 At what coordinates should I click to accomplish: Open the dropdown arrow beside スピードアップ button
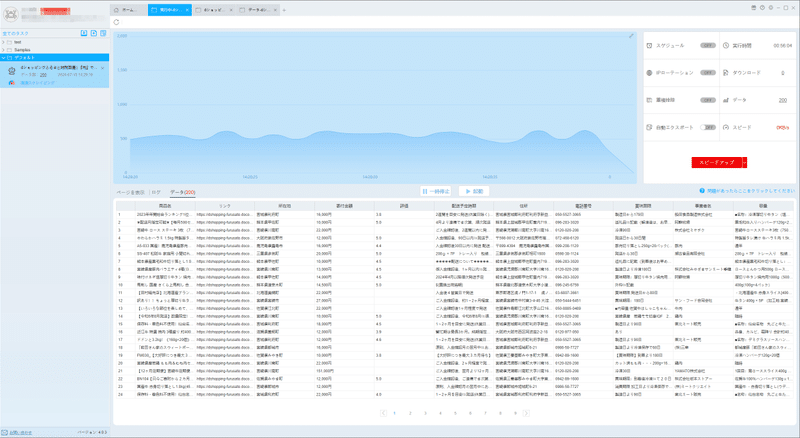click(744, 162)
